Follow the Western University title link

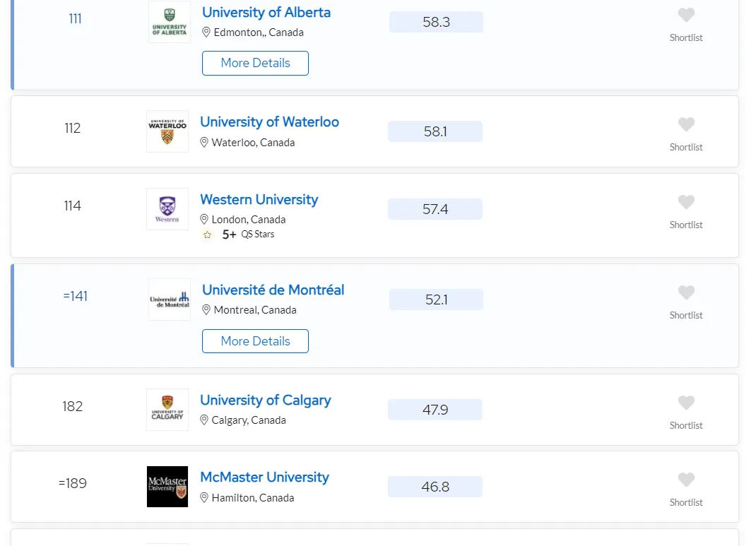click(259, 199)
